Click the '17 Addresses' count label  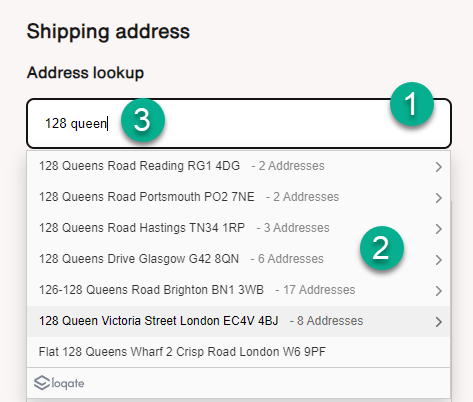click(x=319, y=290)
